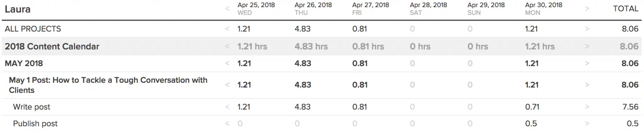Select the Apr 26, 2018 column header

[x=313, y=9]
